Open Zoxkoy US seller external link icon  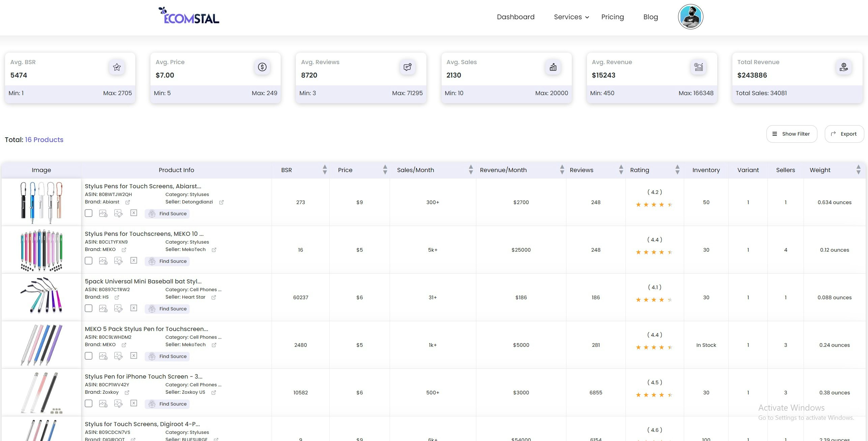[214, 392]
